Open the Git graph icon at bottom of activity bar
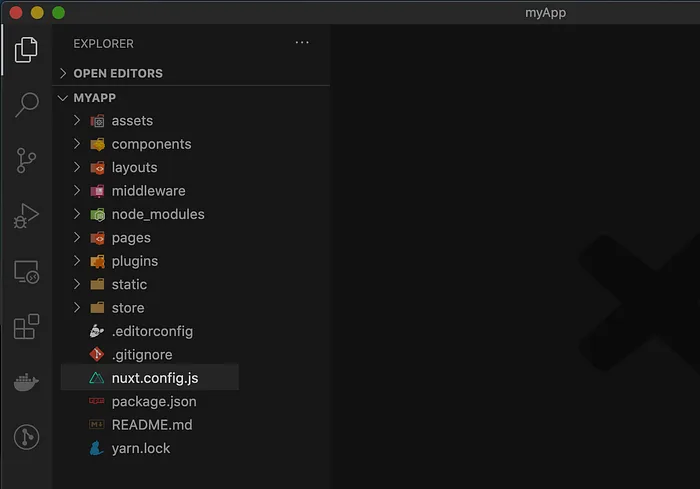This screenshot has height=489, width=700. [x=26, y=437]
